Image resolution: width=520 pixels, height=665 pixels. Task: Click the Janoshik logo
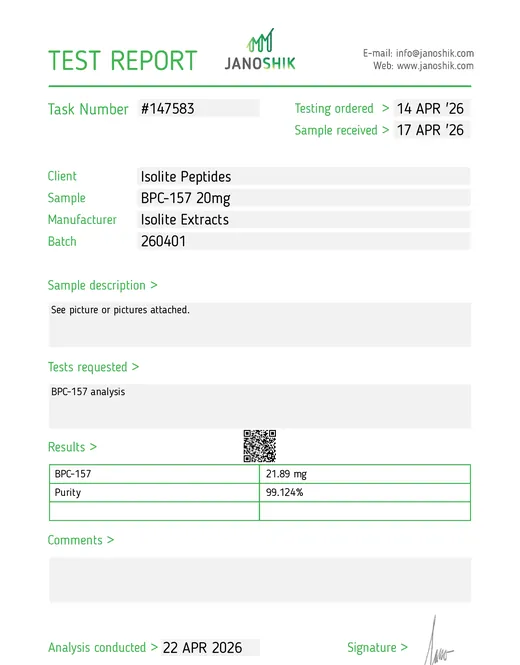(260, 49)
